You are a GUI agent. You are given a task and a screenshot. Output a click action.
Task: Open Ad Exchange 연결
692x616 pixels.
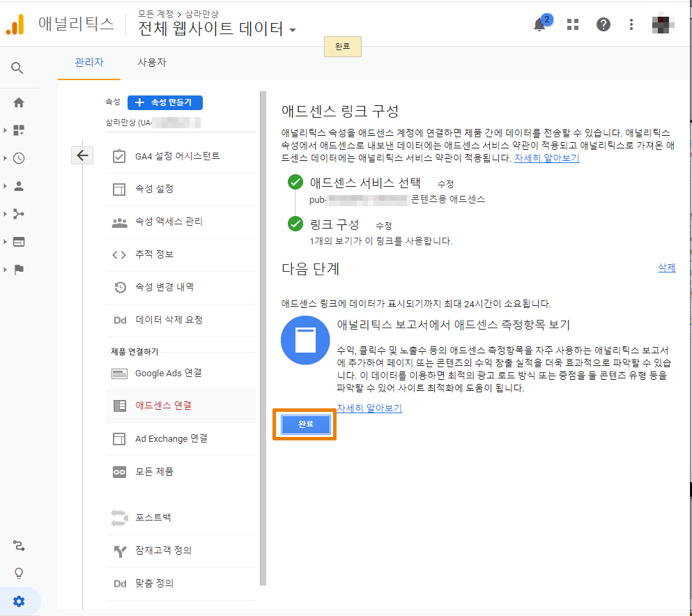pos(181,438)
